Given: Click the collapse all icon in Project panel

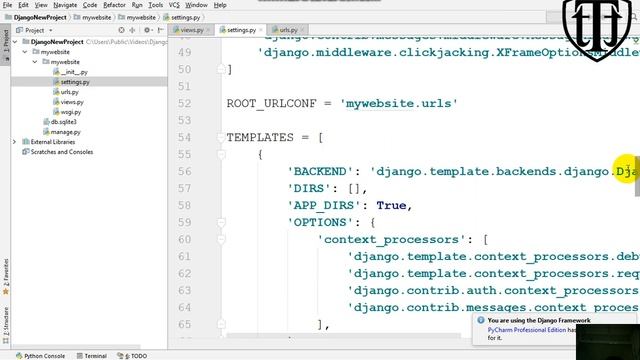Looking at the screenshot, I should click(132, 30).
